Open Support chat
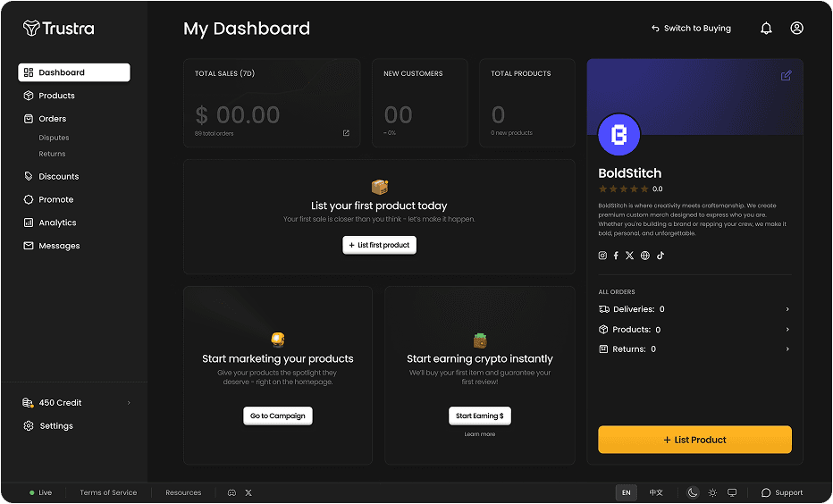Image resolution: width=833 pixels, height=504 pixels. [781, 493]
